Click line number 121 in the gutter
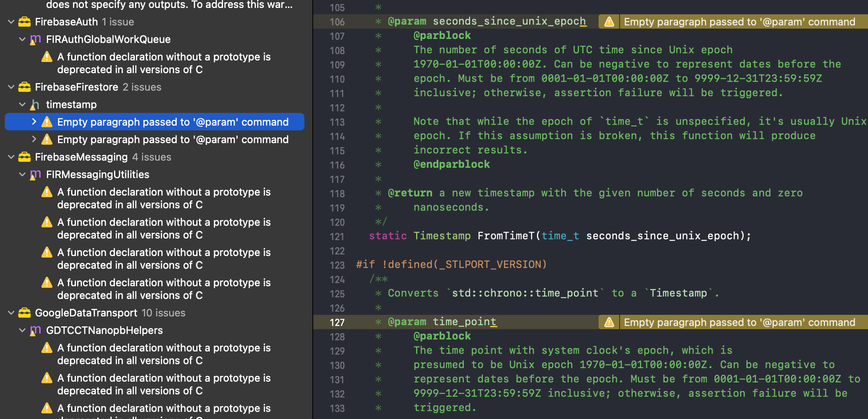The height and width of the screenshot is (419, 868). [x=337, y=237]
